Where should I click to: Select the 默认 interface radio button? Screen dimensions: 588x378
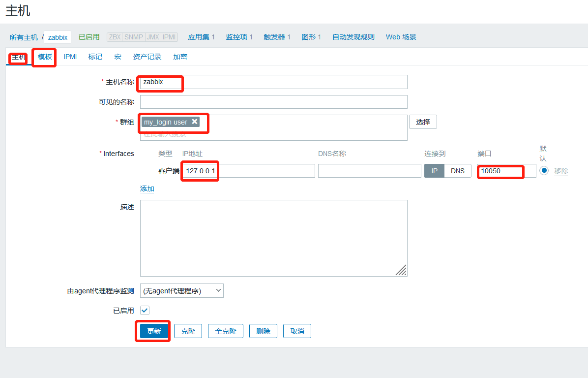tap(544, 170)
